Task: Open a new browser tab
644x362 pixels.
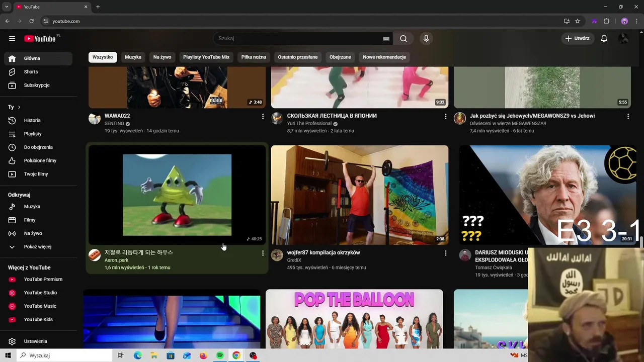Action: 98,7
